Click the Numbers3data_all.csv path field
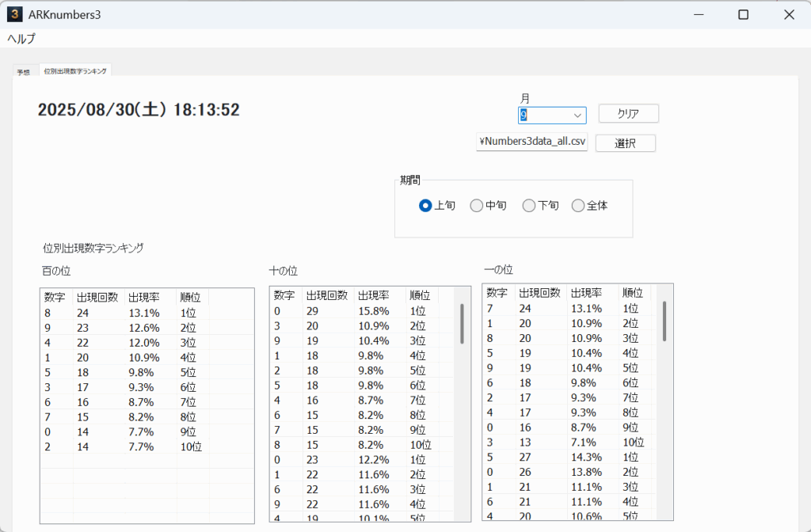 point(531,142)
